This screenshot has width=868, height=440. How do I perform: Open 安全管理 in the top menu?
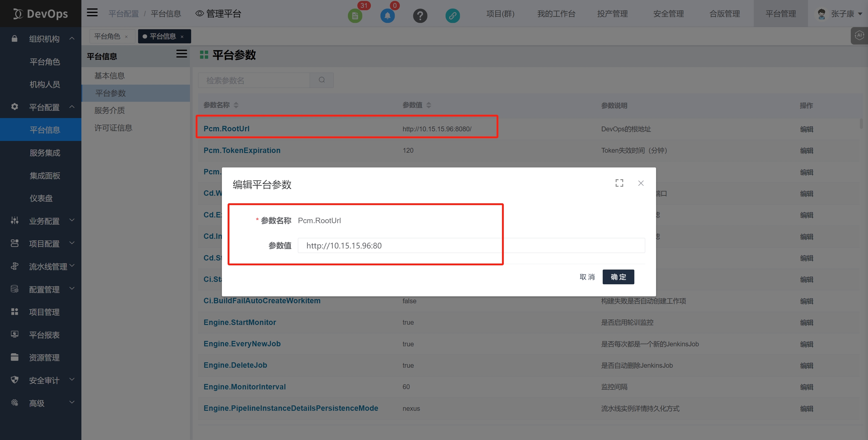click(668, 14)
